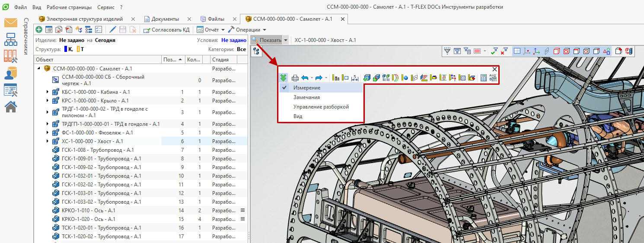Open the Сервис menu

[x=106, y=7]
